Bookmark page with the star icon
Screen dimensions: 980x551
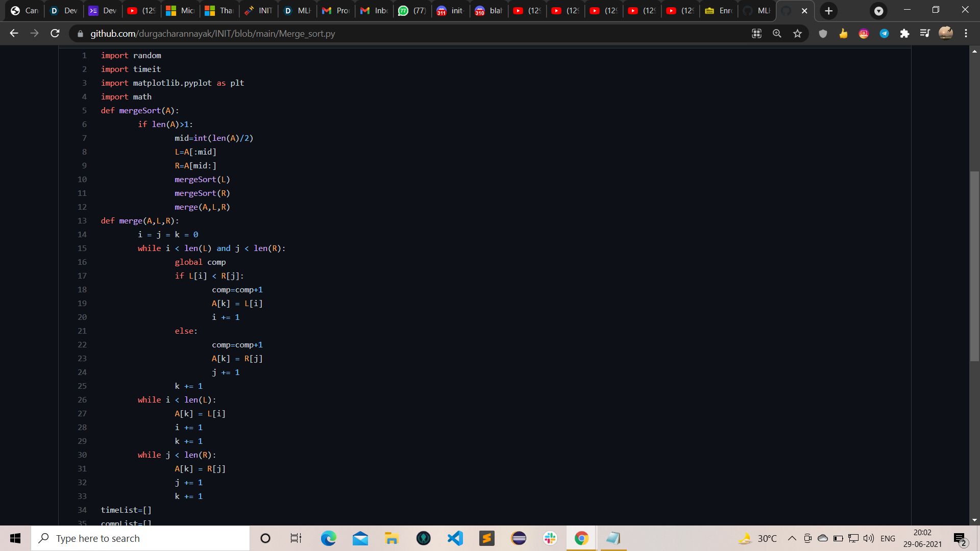[797, 33]
